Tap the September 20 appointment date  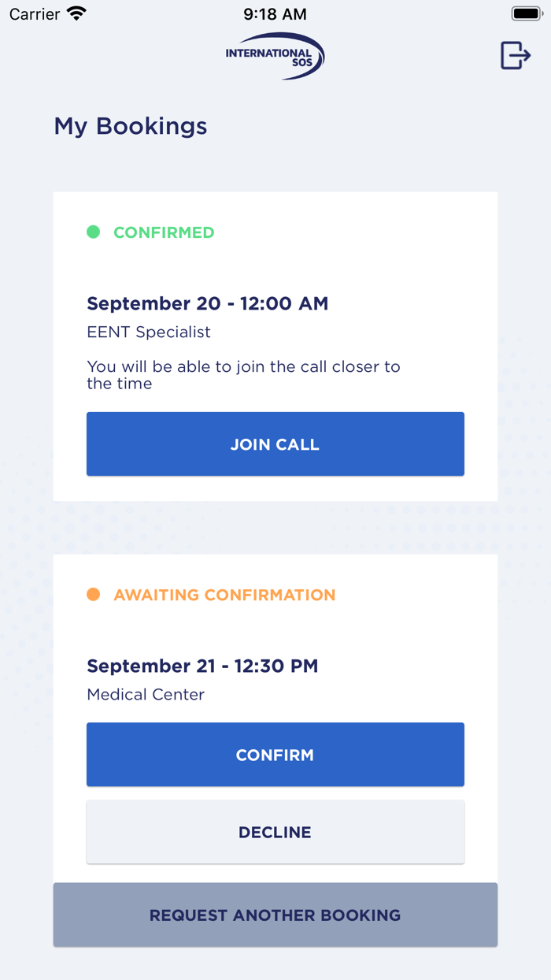click(x=207, y=303)
